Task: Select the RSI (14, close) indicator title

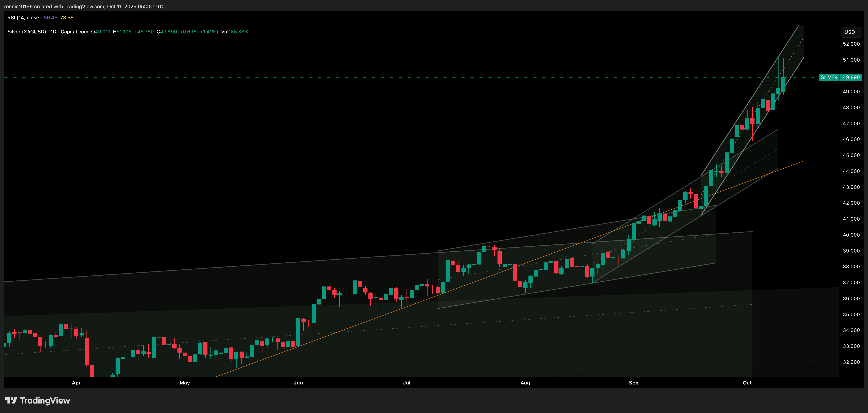Action: [24, 17]
